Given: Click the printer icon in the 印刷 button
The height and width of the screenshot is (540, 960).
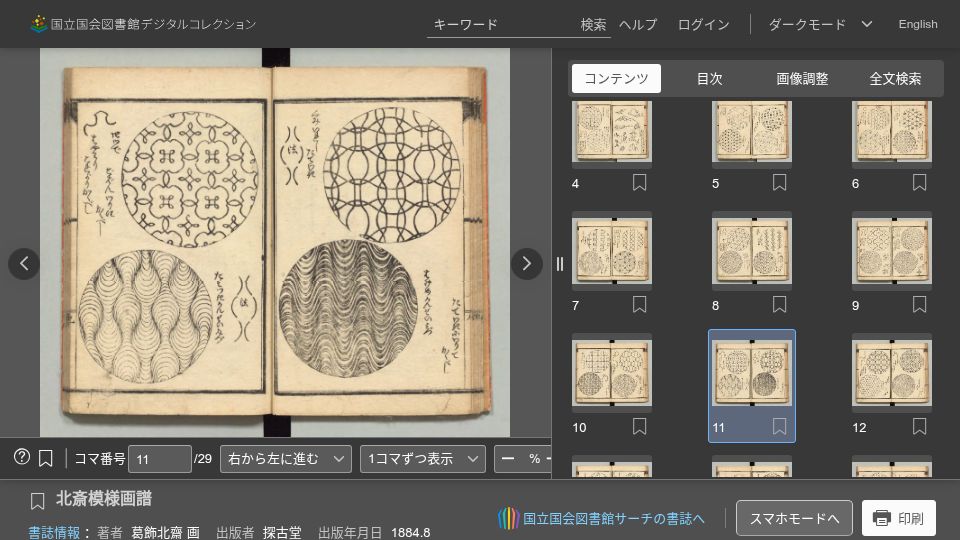Looking at the screenshot, I should click(x=882, y=518).
